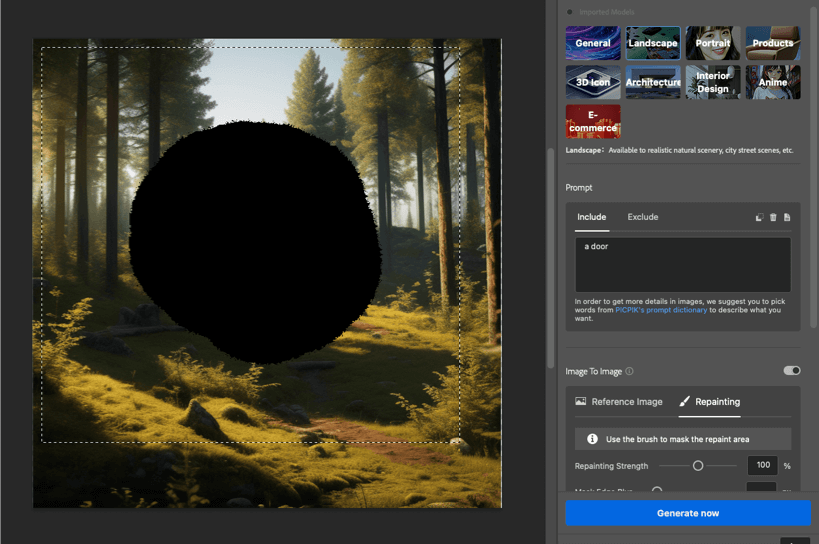Image resolution: width=819 pixels, height=544 pixels.
Task: Click the Repainting Strength value field
Action: 762,466
